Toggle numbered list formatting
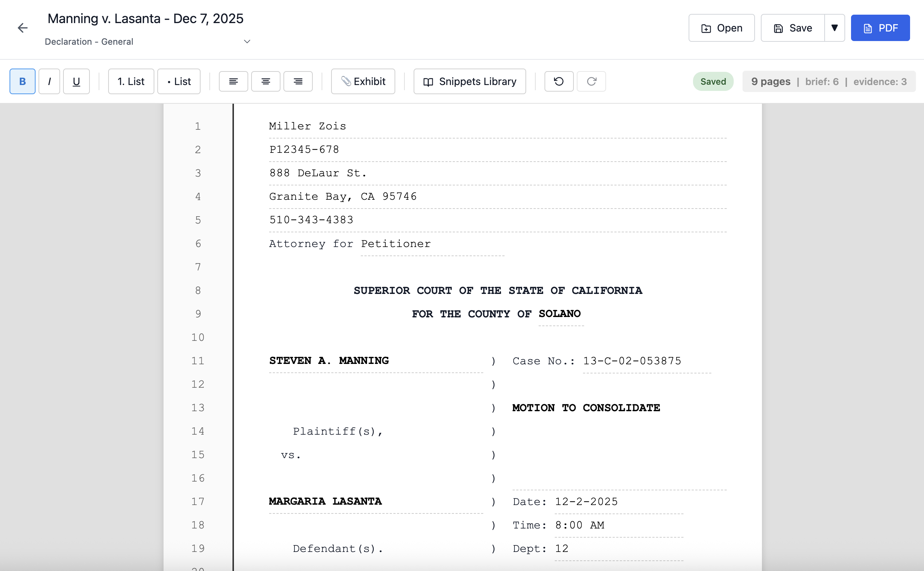Screen dimensions: 924x571 coord(131,81)
